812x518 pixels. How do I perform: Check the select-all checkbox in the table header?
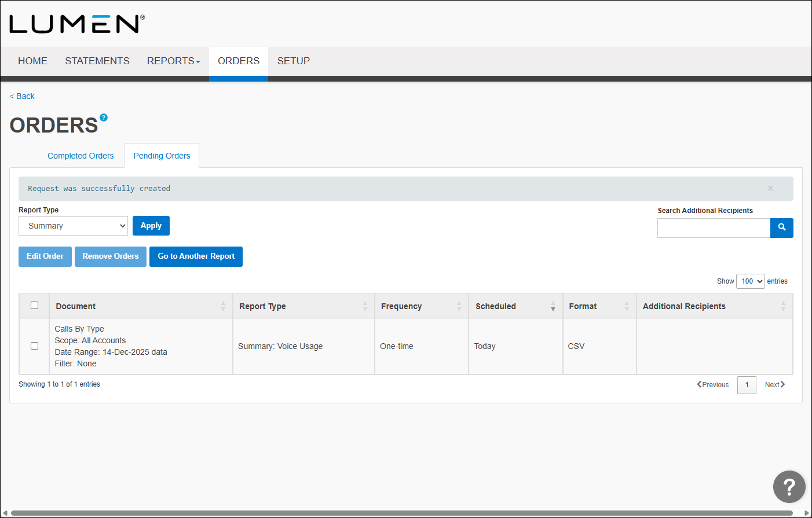coord(34,305)
